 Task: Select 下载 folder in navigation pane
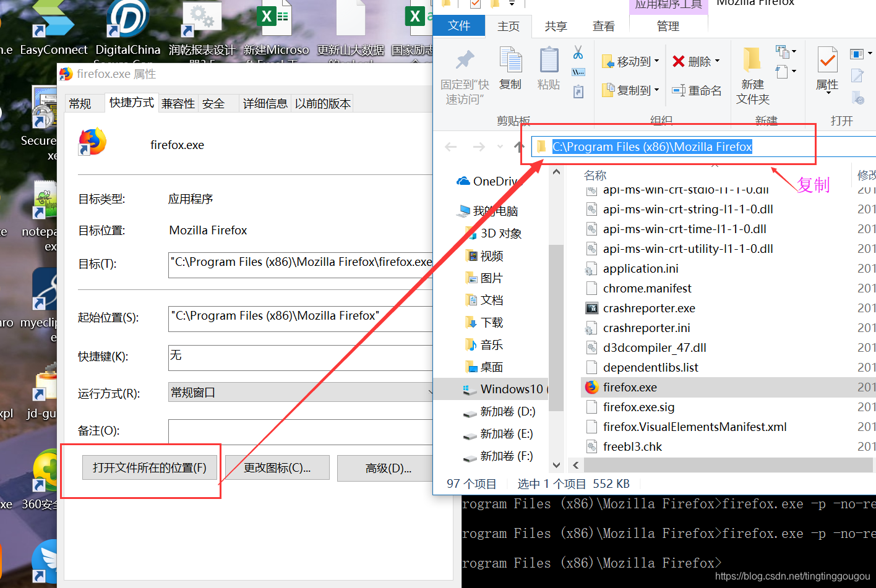point(485,322)
